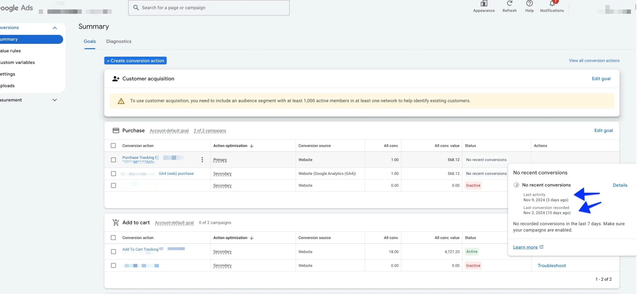This screenshot has width=644, height=294.
Task: Check the Add To Cart Tracking row checkbox
Action: (113, 252)
